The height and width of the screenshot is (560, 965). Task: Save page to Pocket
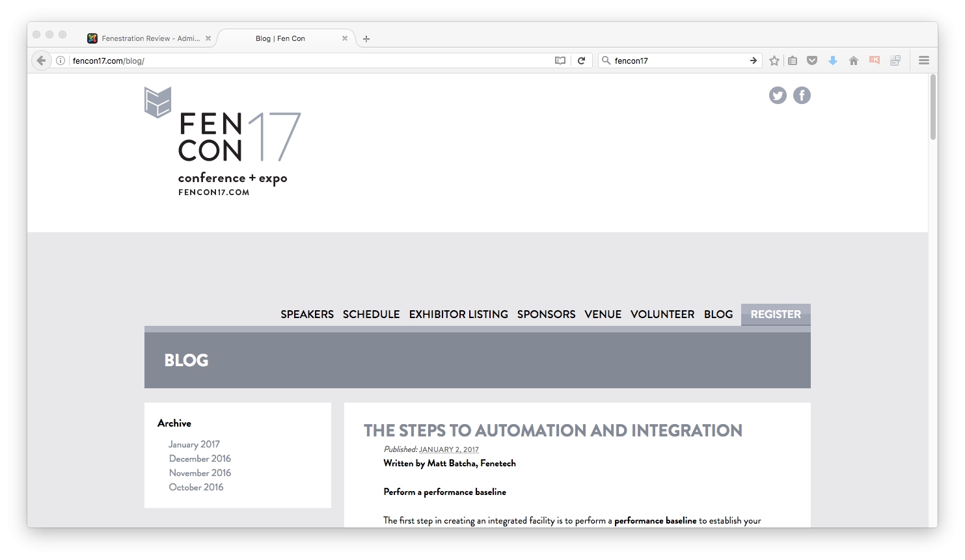click(812, 60)
